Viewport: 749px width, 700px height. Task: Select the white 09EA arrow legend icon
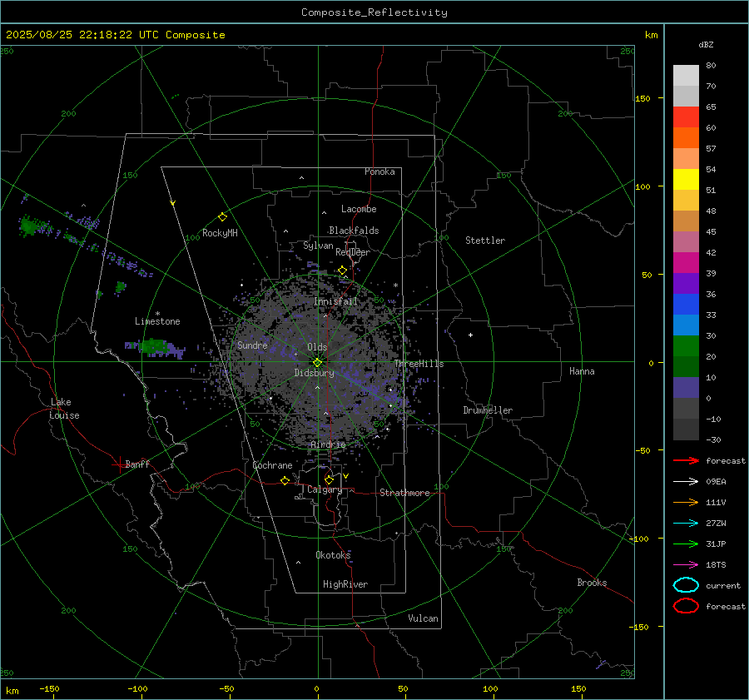[686, 481]
